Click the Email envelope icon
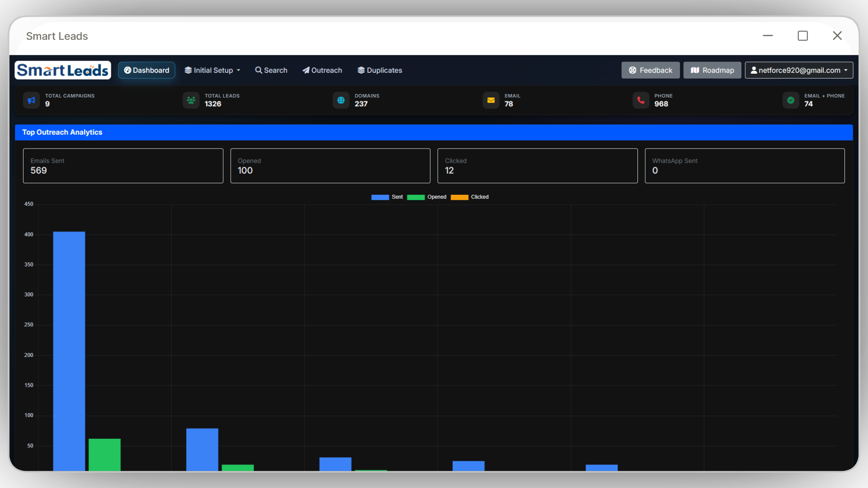Image resolution: width=868 pixels, height=488 pixels. pos(491,100)
